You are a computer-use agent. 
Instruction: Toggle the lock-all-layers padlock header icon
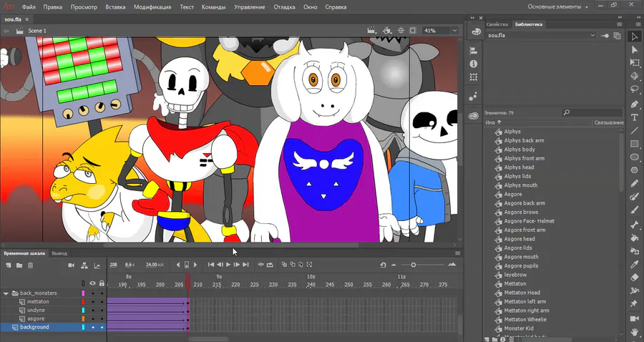pyautogui.click(x=102, y=283)
